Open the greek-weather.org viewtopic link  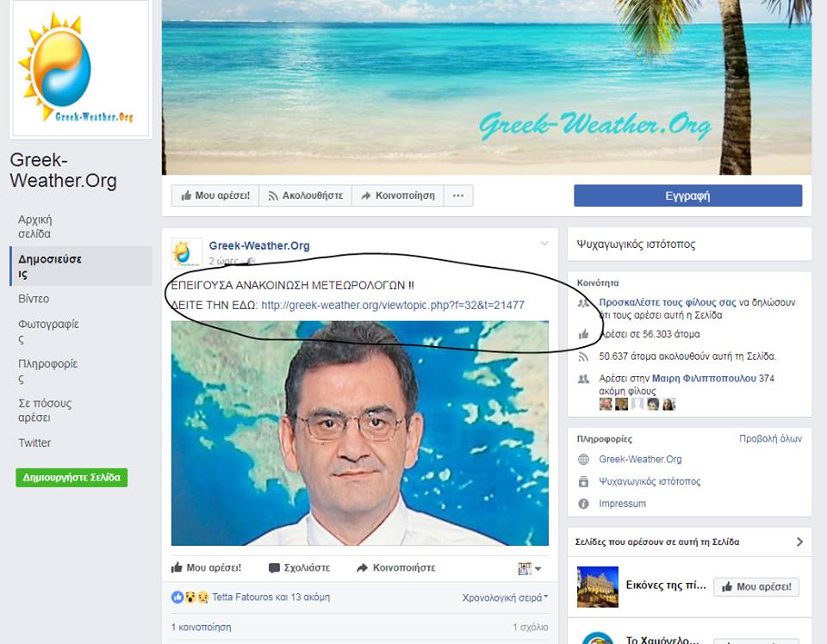click(x=393, y=305)
